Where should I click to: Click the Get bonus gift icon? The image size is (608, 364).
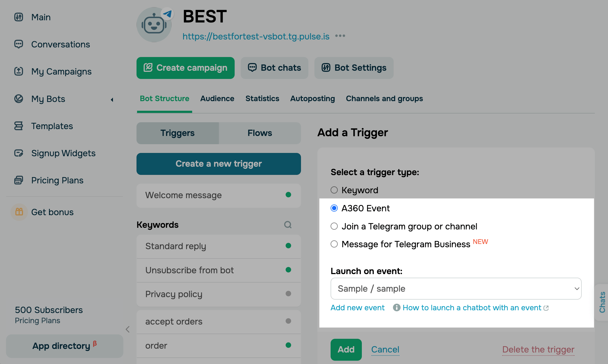(x=19, y=212)
